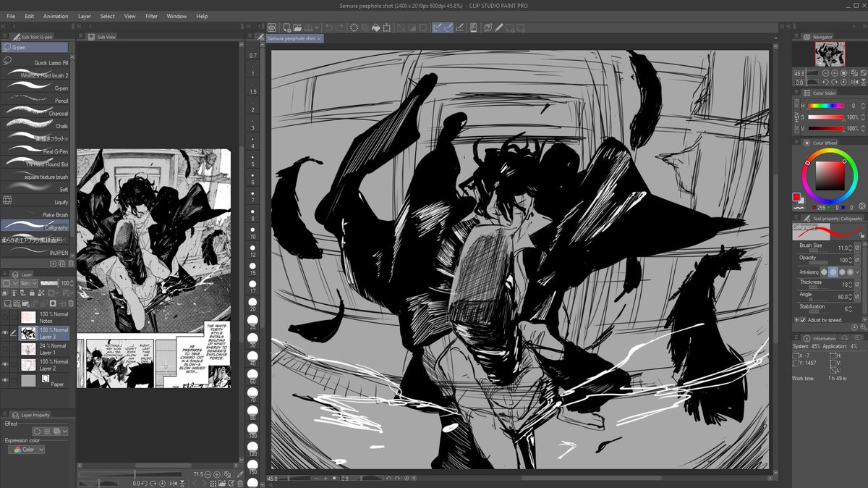
Task: Select the Notes layer thumbnail
Action: pyautogui.click(x=28, y=317)
